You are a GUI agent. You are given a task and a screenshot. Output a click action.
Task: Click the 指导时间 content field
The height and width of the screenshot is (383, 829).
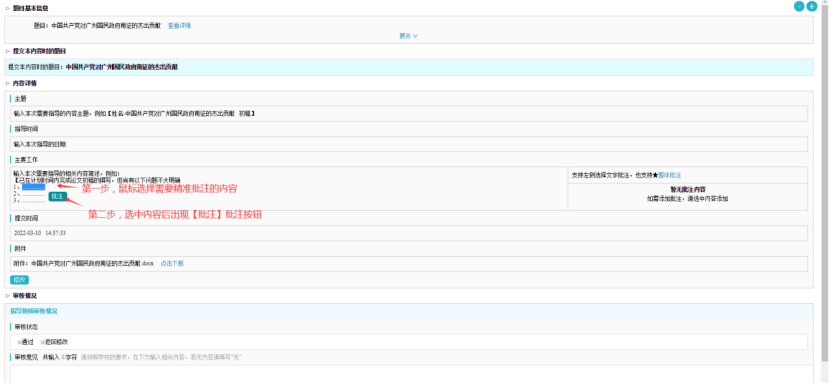[409, 144]
